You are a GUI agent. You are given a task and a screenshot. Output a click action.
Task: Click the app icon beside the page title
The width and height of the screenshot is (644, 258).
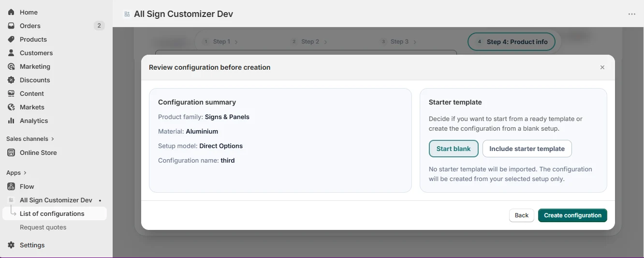(x=127, y=14)
